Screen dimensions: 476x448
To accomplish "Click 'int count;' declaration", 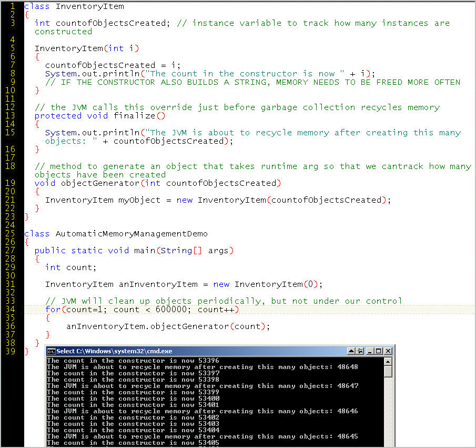I will 70,267.
